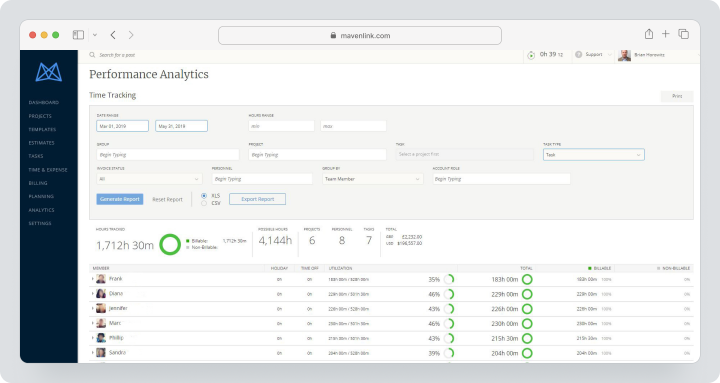Open Projects in the sidebar
Image resolution: width=720 pixels, height=383 pixels.
click(x=40, y=116)
